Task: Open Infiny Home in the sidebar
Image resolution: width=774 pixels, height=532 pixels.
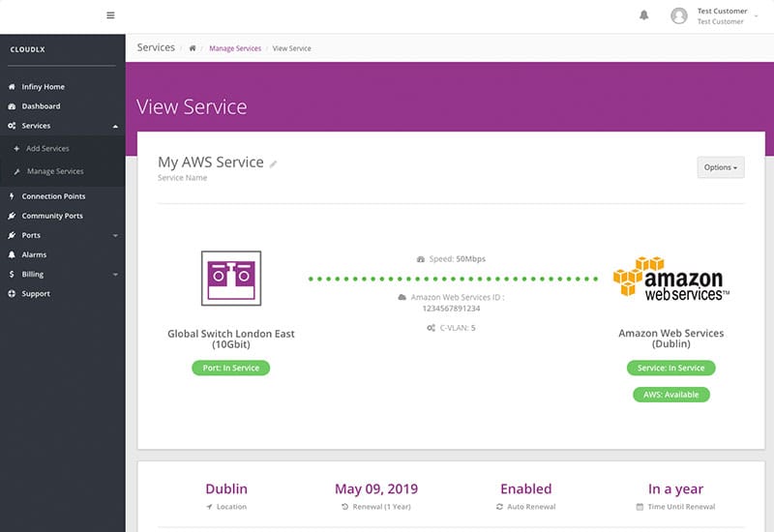Action: coord(43,87)
